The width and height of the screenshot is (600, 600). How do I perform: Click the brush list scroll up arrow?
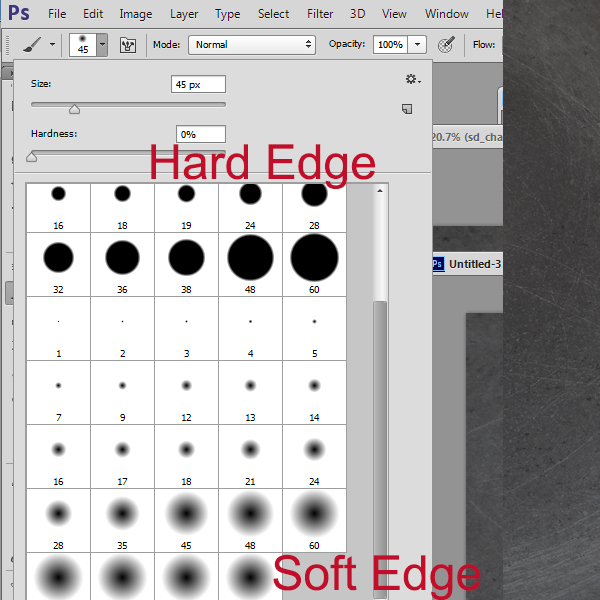click(380, 191)
